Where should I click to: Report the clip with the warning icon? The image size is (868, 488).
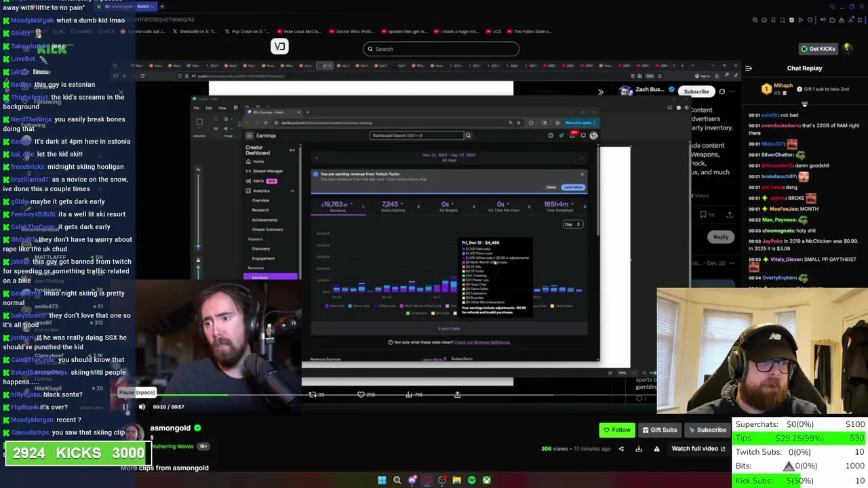(656, 449)
